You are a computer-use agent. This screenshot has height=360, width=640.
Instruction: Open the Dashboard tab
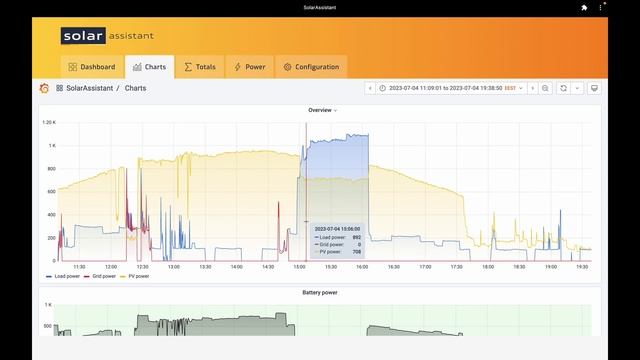[92, 67]
